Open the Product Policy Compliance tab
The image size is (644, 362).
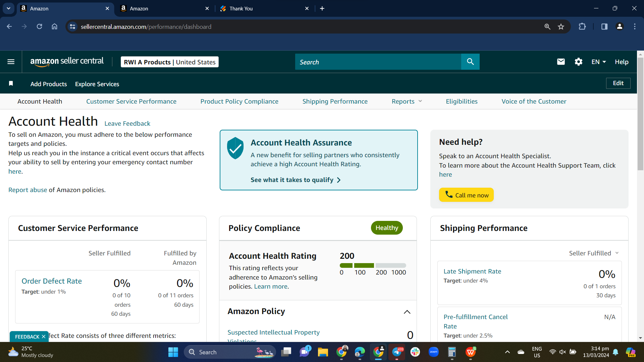239,101
